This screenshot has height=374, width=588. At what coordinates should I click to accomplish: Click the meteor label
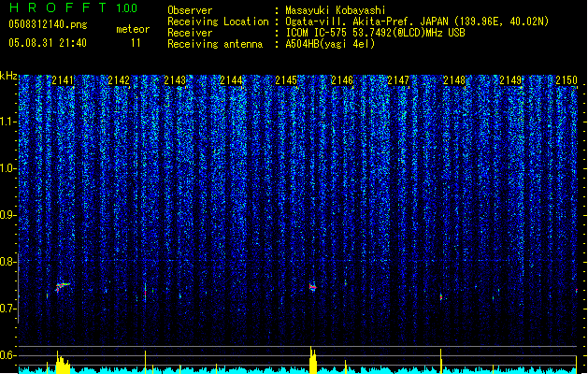point(133,29)
